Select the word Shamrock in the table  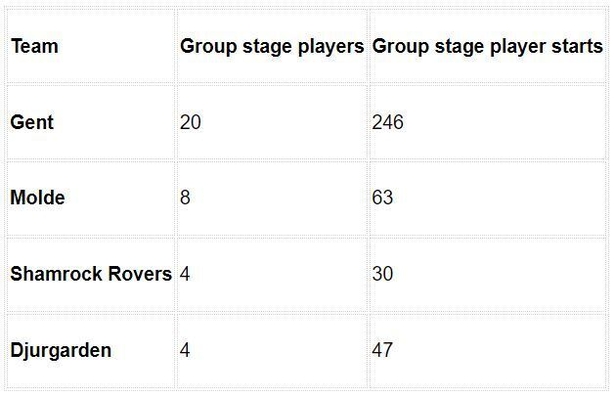[x=57, y=274]
